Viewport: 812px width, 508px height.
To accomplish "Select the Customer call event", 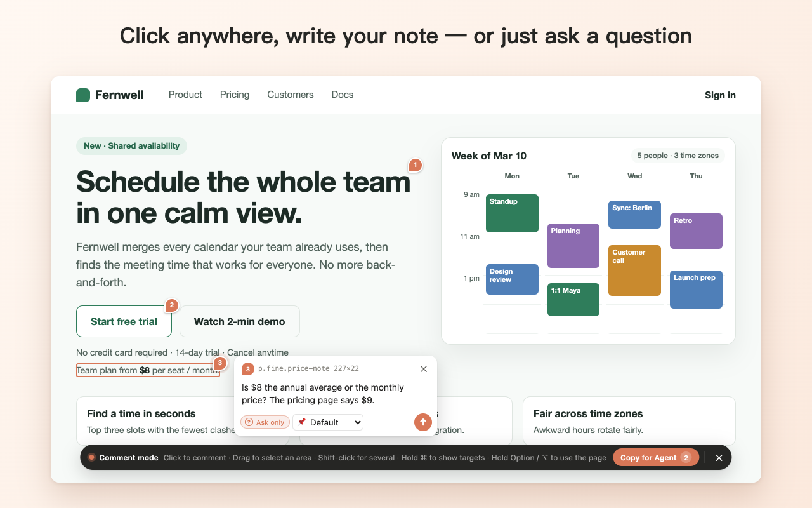I will point(634,271).
